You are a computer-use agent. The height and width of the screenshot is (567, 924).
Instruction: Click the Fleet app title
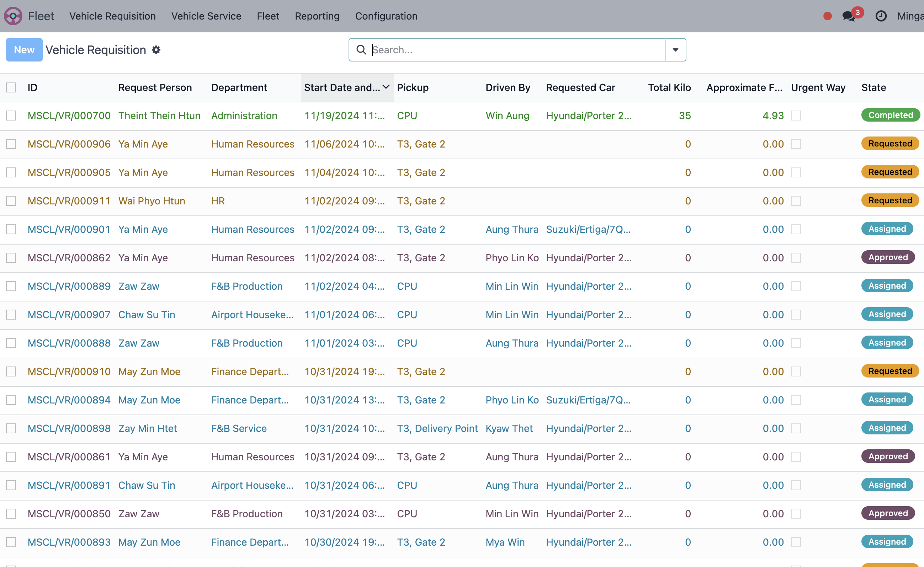coord(41,16)
